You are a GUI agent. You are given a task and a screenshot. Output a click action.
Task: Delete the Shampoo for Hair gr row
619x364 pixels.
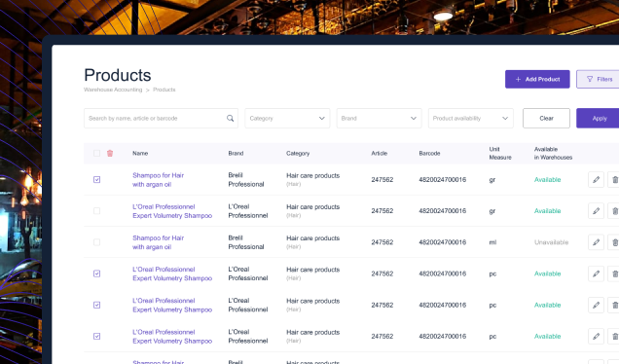click(614, 180)
